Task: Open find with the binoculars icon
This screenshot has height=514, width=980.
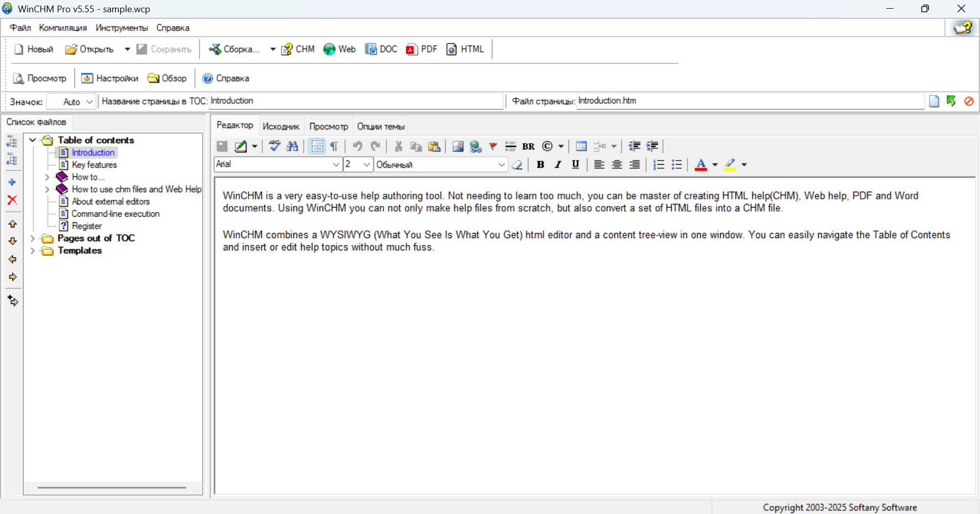Action: click(292, 146)
